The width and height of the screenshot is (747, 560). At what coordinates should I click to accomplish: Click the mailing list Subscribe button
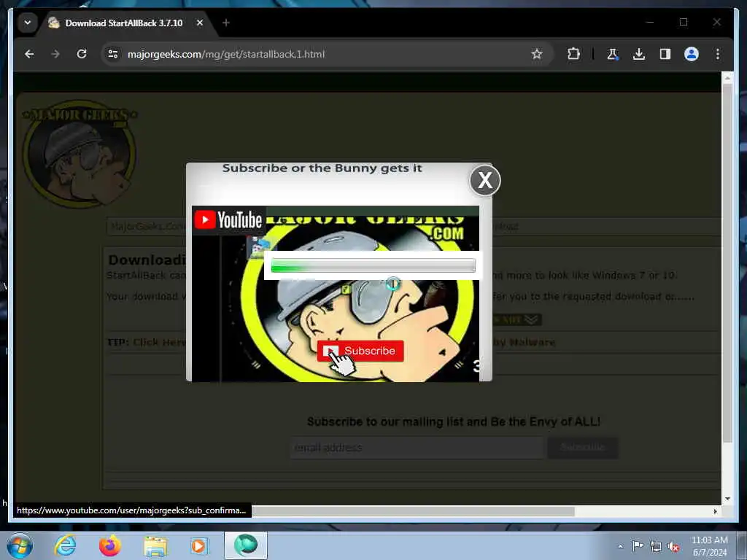[583, 448]
